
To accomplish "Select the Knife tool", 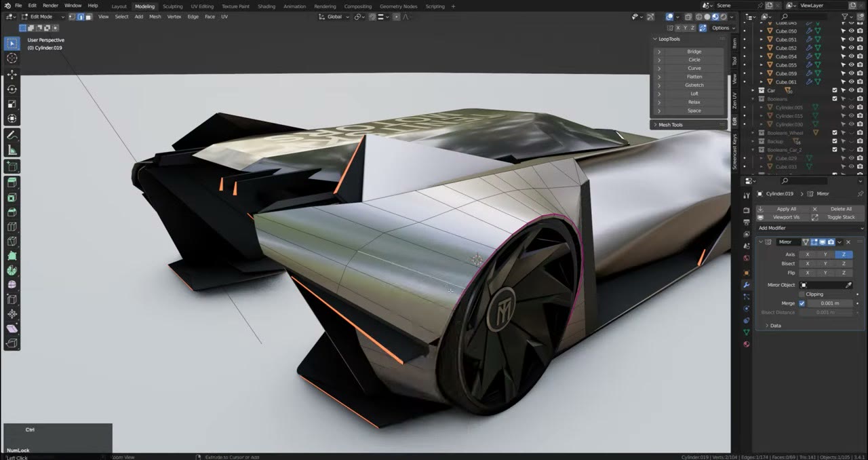I will [x=12, y=242].
